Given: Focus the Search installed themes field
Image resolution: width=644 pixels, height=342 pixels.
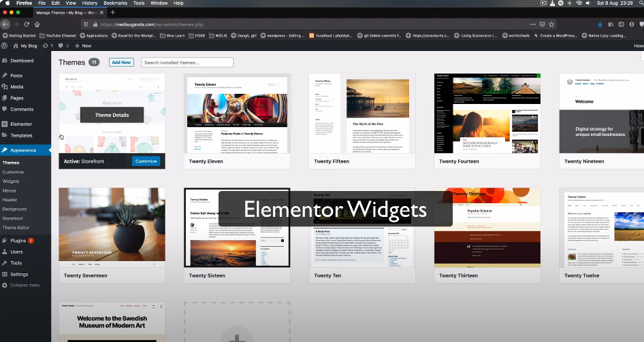Looking at the screenshot, I should pyautogui.click(x=187, y=63).
